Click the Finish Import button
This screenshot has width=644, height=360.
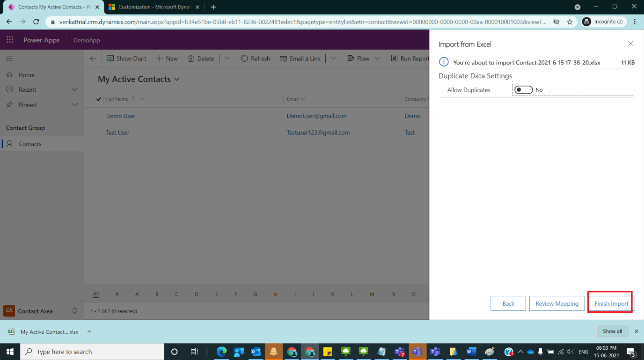[x=610, y=303]
